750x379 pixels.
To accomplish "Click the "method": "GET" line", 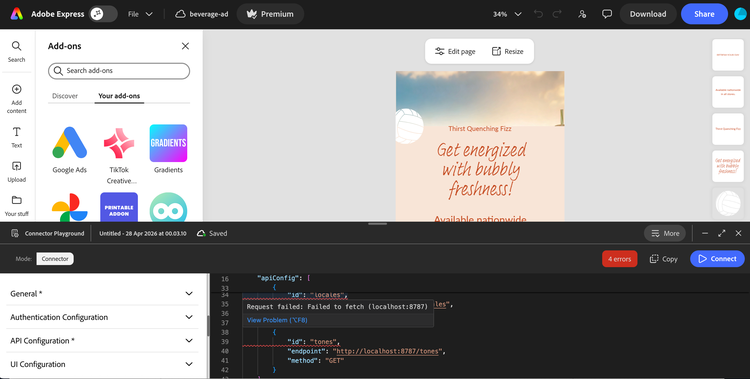I will (316, 360).
